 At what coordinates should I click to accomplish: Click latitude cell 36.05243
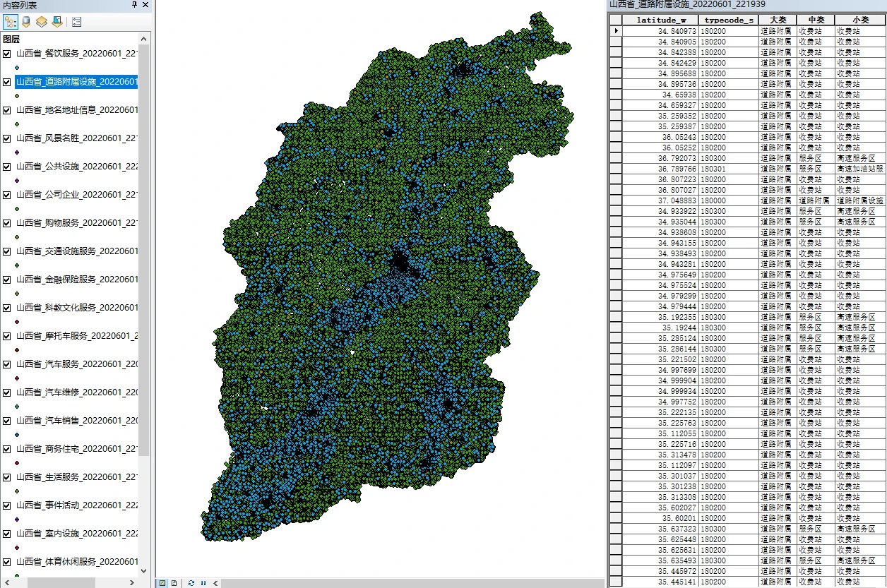[660, 137]
